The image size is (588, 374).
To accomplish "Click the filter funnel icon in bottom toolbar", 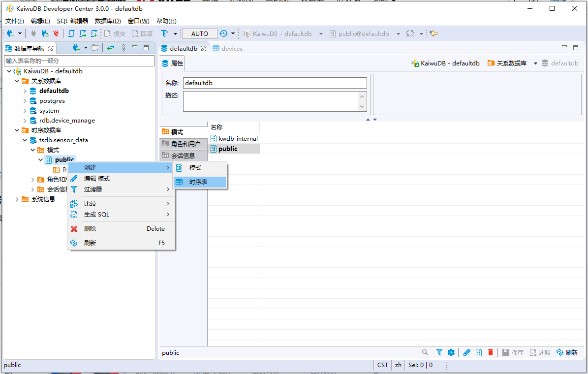I will coord(439,352).
